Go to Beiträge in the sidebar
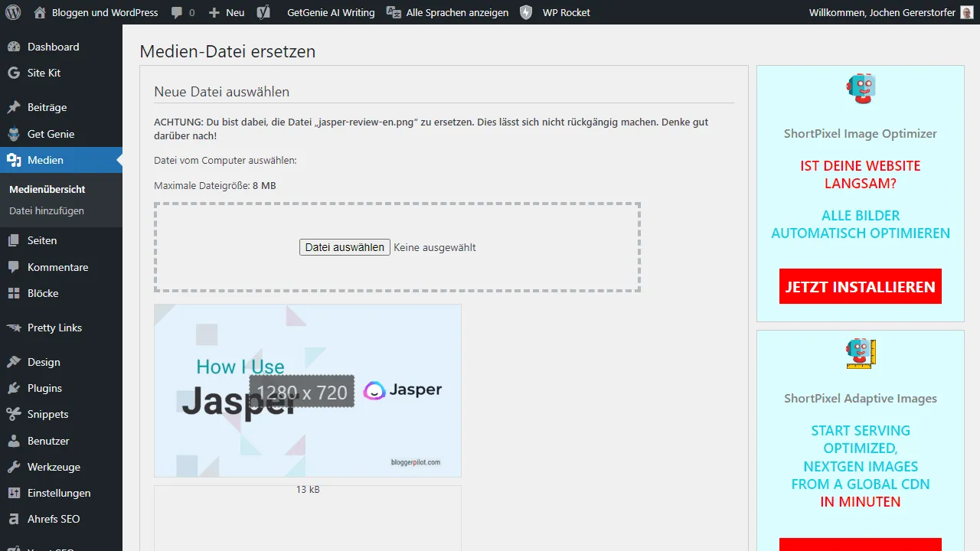 pos(61,107)
